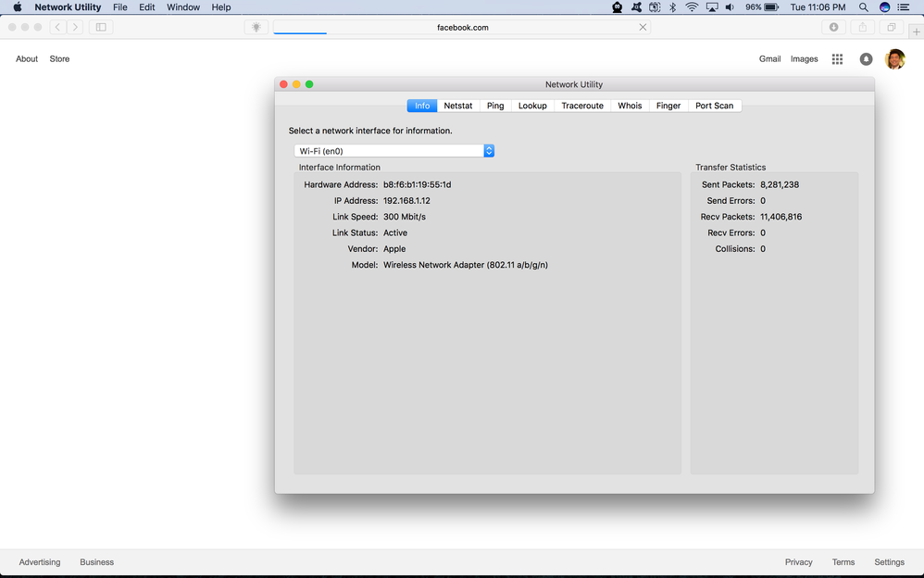Screen dimensions: 924x578
Task: Open the Window menu in the menu bar
Action: click(x=182, y=7)
